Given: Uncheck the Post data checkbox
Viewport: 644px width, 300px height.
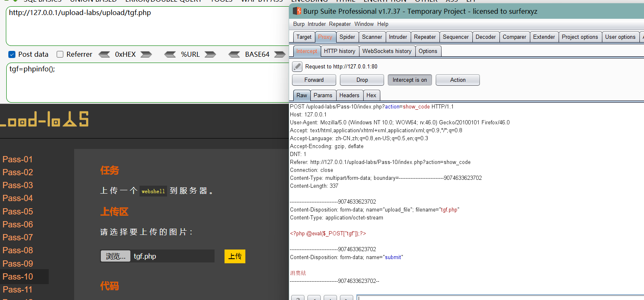Looking at the screenshot, I should click(x=12, y=54).
